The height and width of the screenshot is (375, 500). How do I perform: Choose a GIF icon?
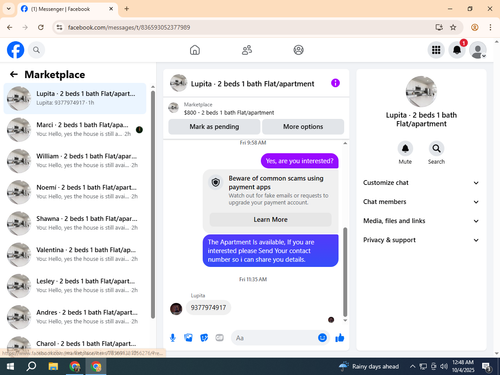click(x=219, y=338)
